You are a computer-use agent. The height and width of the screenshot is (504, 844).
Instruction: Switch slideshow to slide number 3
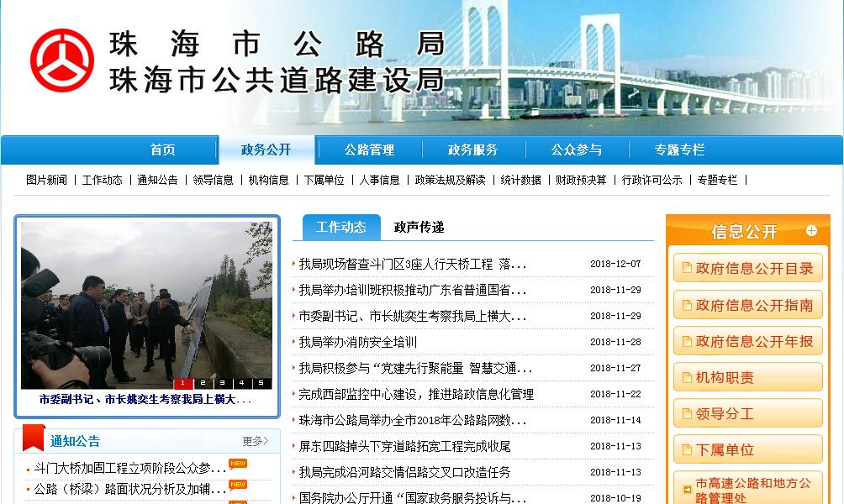222,383
